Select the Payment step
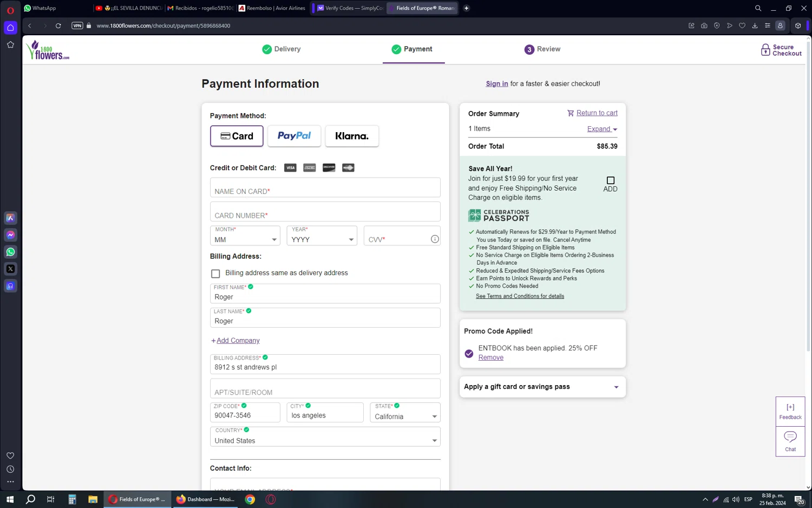The image size is (812, 508). 412,49
